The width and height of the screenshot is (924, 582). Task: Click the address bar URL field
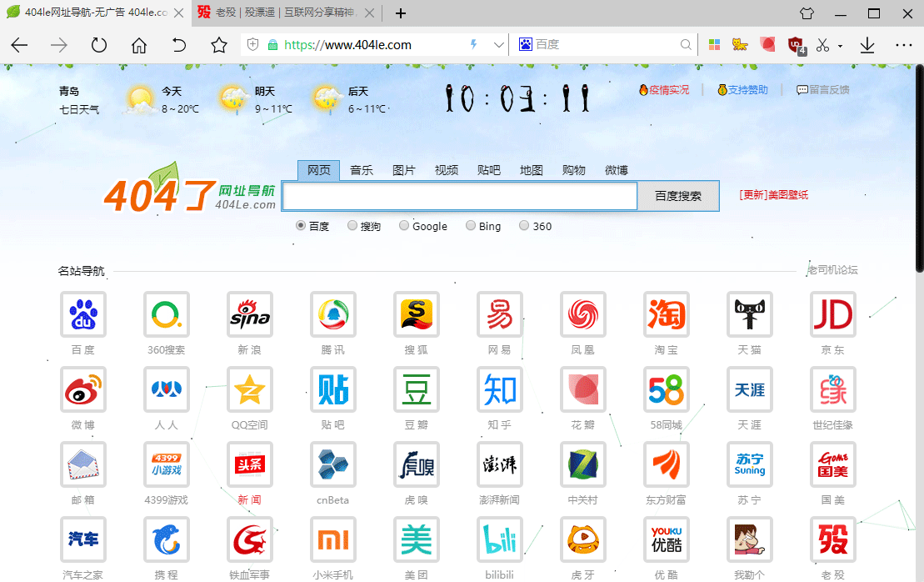pos(375,45)
